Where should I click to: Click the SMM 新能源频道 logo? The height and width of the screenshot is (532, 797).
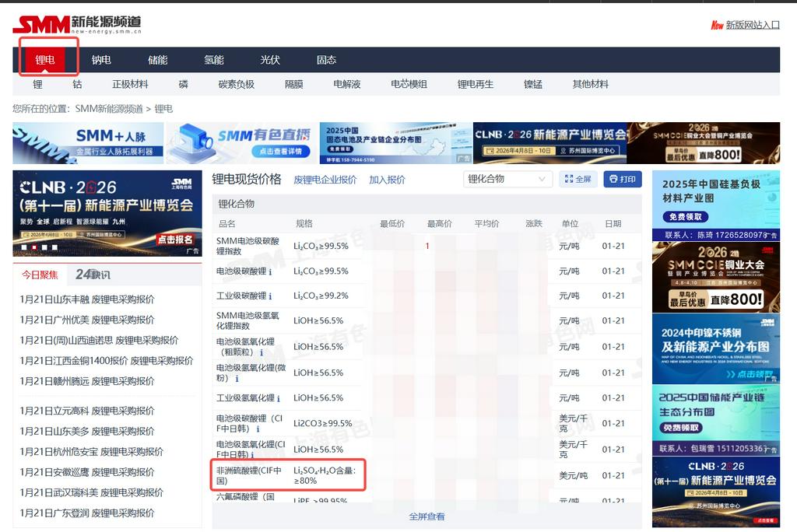pos(76,24)
